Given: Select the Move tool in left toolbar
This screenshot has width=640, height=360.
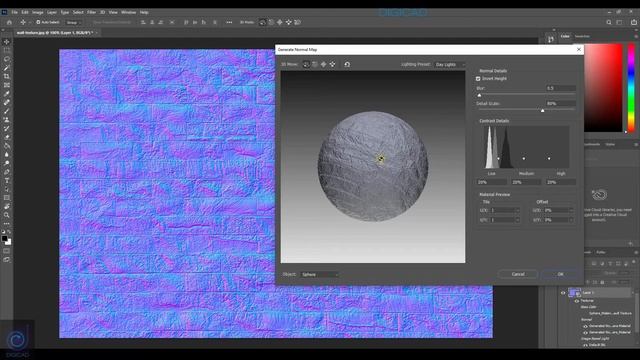Looking at the screenshot, I should tap(7, 42).
